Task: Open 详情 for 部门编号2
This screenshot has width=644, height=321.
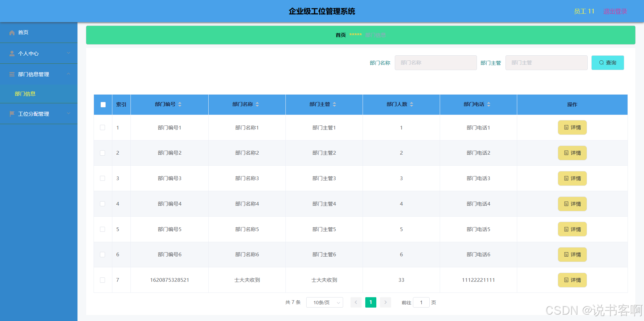Action: [572, 153]
